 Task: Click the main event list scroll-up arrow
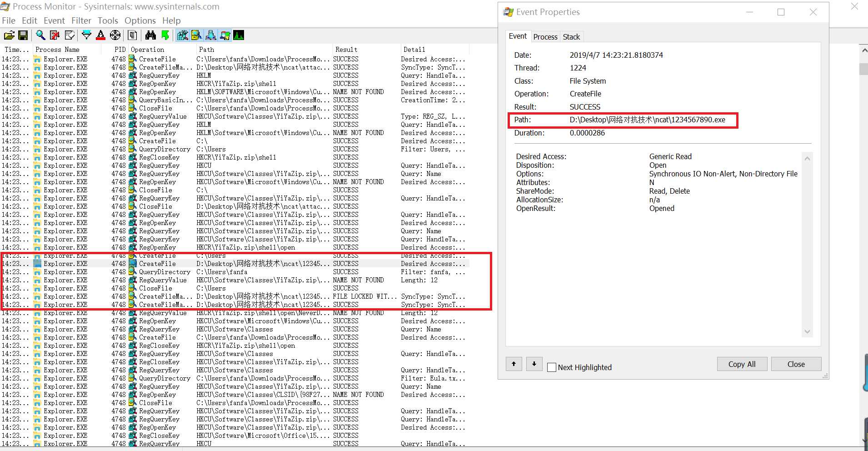[863, 50]
